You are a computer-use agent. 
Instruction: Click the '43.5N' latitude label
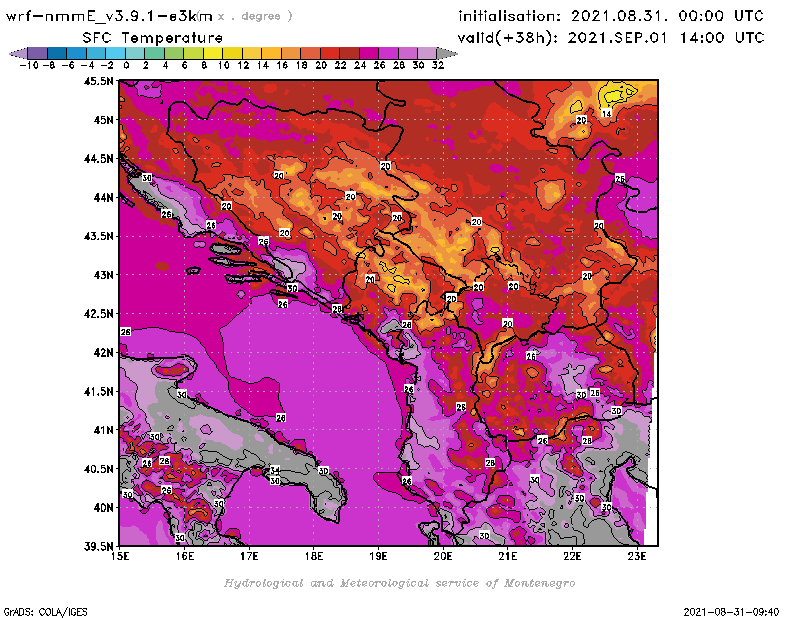pyautogui.click(x=98, y=236)
